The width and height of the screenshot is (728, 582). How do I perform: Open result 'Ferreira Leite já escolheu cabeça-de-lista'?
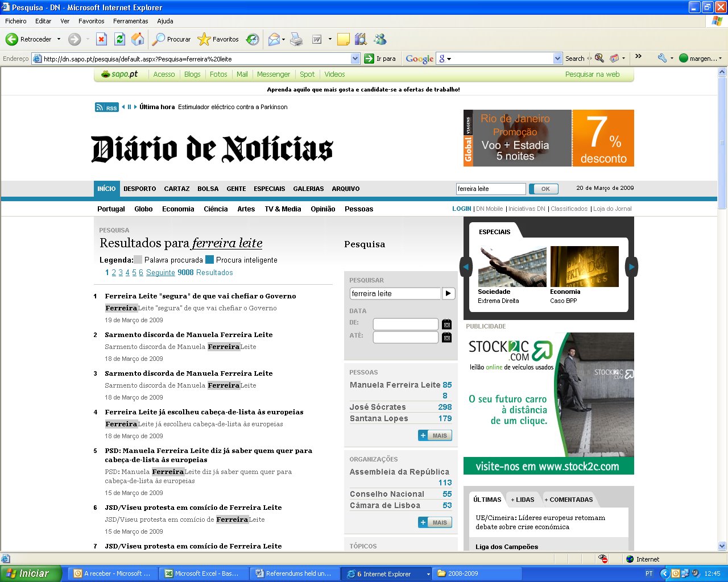(x=204, y=412)
